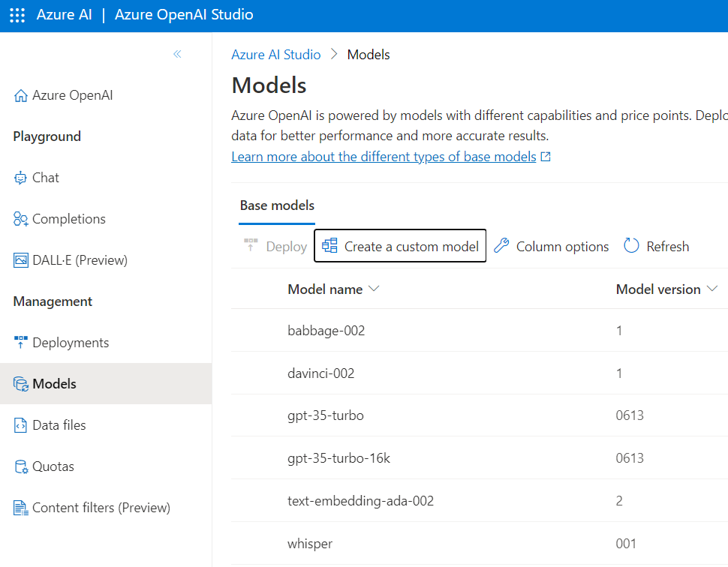Click the DALL·E image icon

(x=20, y=260)
